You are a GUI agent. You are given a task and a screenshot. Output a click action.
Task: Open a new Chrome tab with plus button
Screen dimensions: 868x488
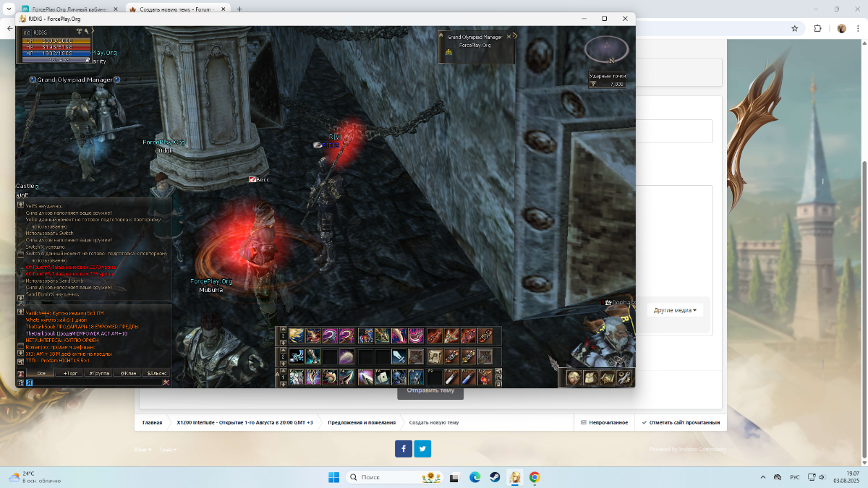[x=239, y=9]
